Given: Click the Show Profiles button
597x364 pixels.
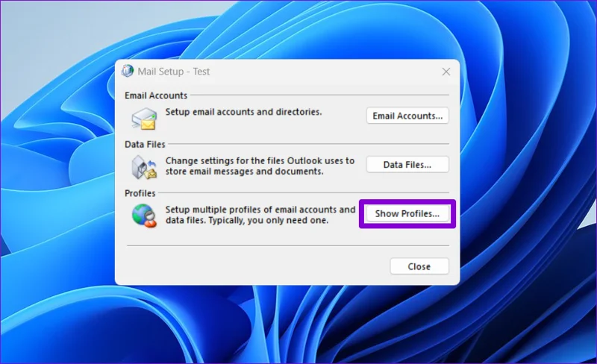Looking at the screenshot, I should pos(407,213).
